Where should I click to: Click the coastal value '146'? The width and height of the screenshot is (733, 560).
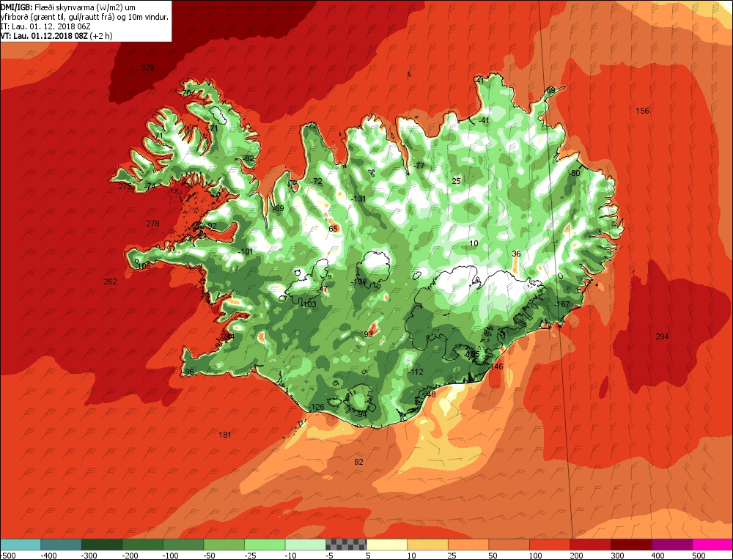click(496, 366)
